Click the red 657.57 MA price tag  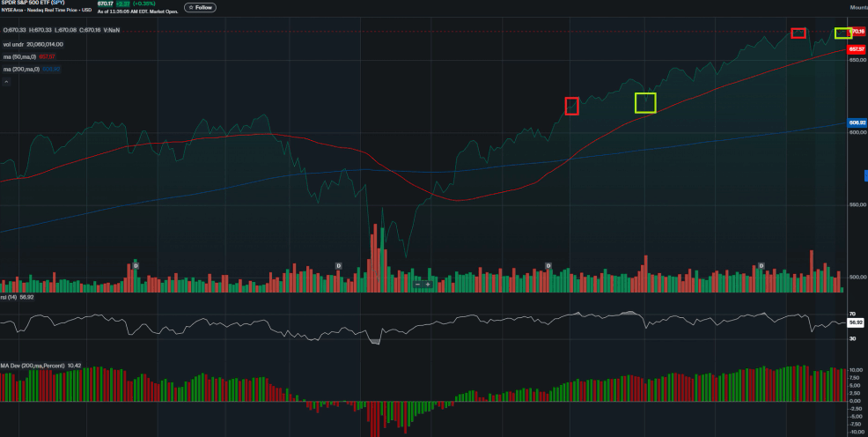click(x=856, y=49)
